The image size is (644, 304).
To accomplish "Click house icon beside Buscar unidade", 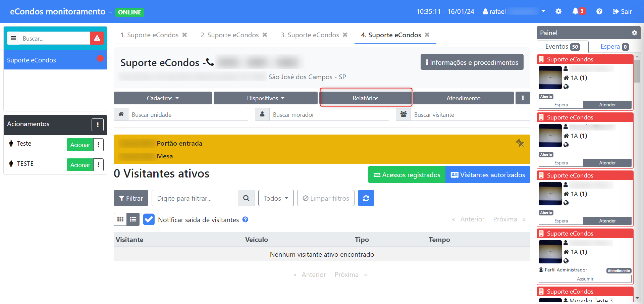I will click(121, 114).
